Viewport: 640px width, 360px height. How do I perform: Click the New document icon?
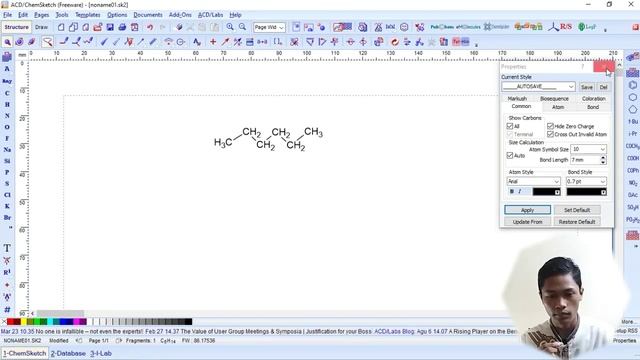61,27
